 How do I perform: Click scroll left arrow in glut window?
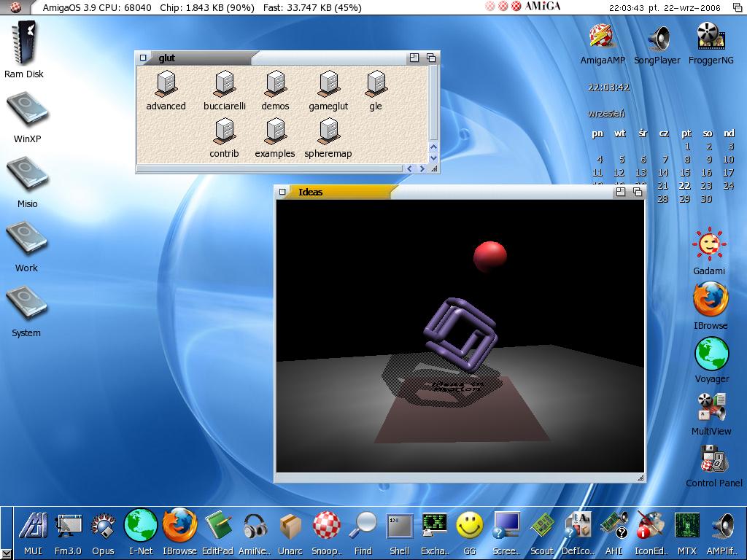click(x=409, y=168)
